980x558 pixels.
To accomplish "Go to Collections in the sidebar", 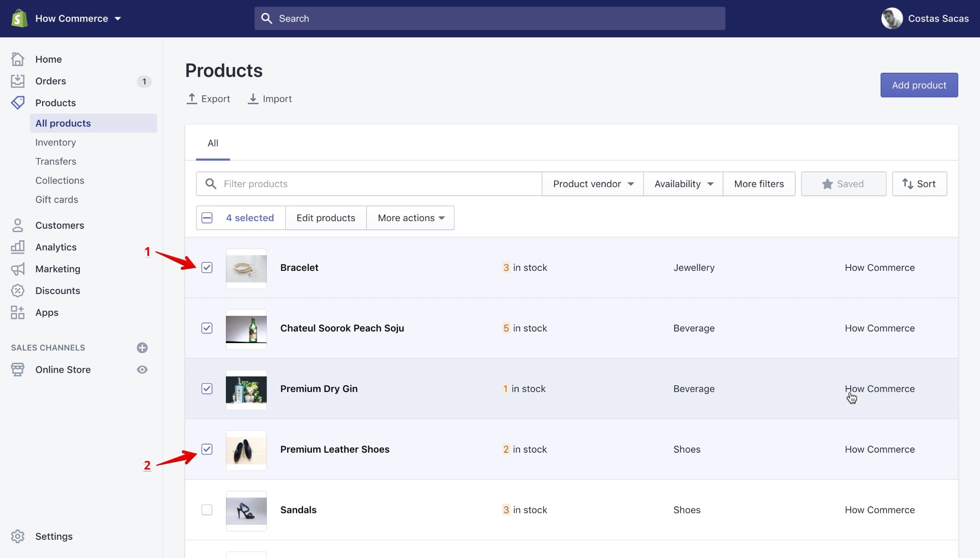I will [x=60, y=180].
